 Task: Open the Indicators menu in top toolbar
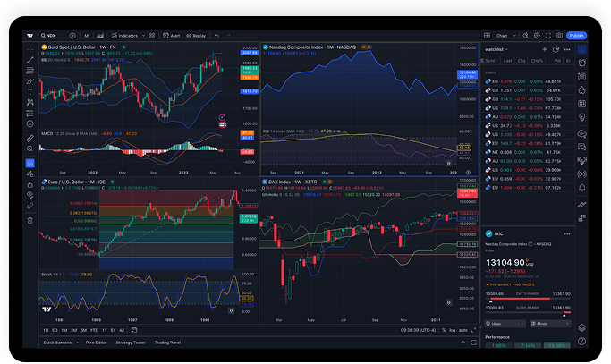128,36
